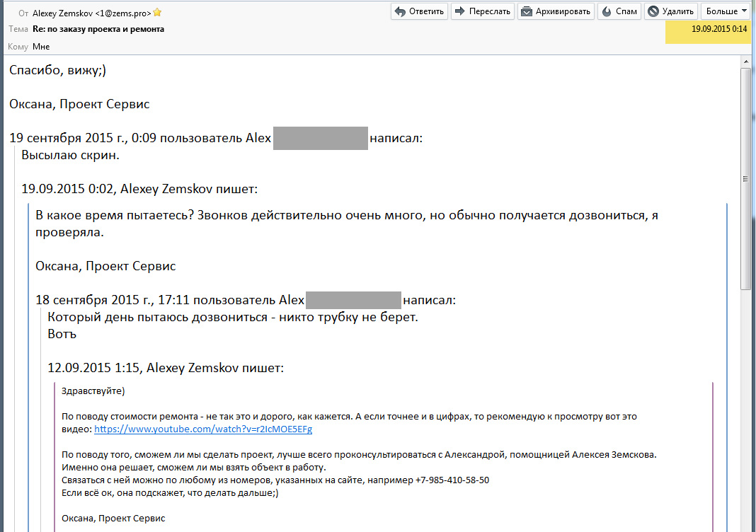This screenshot has height=532, width=756.
Task: Click the first 'Оксана, Проект Сервис' signature
Action: pos(79,104)
